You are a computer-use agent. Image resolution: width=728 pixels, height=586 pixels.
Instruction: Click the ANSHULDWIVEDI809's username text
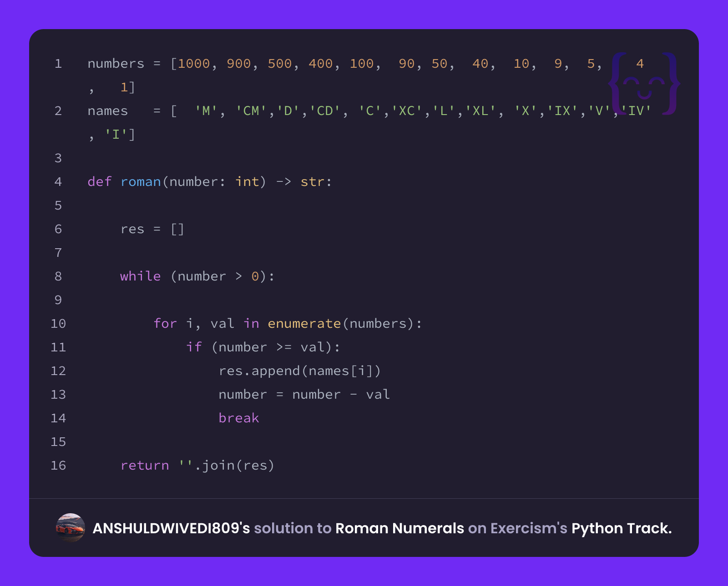[171, 528]
